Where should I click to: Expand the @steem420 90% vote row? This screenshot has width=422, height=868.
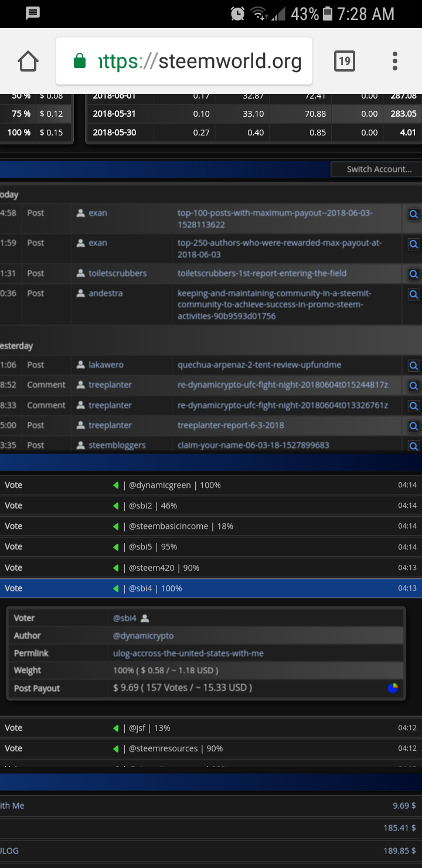pos(211,568)
